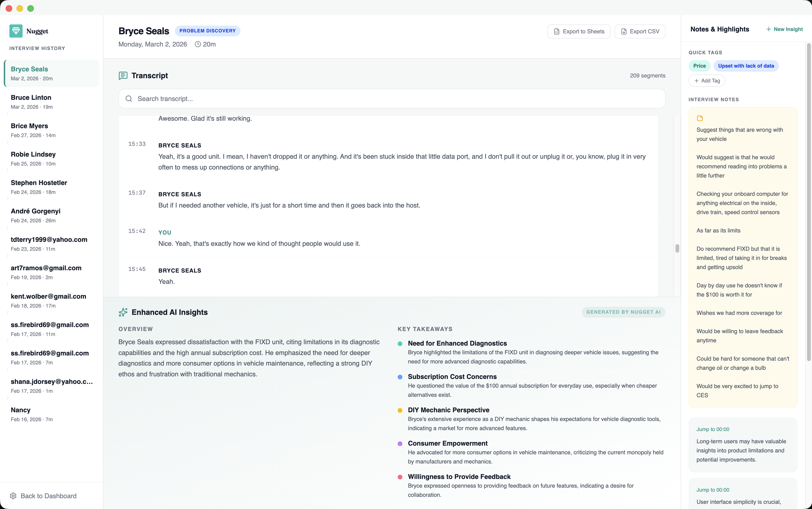Click the document icon in Export to Sheets

557,31
